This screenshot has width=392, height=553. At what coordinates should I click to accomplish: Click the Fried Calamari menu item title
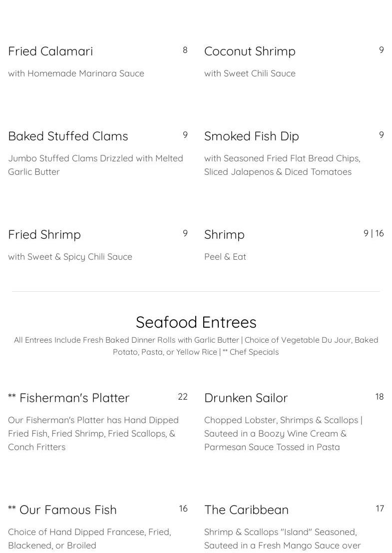(x=50, y=51)
